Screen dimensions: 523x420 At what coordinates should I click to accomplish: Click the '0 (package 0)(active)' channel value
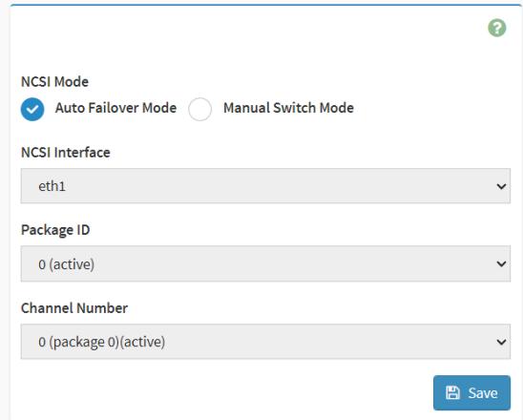click(102, 342)
